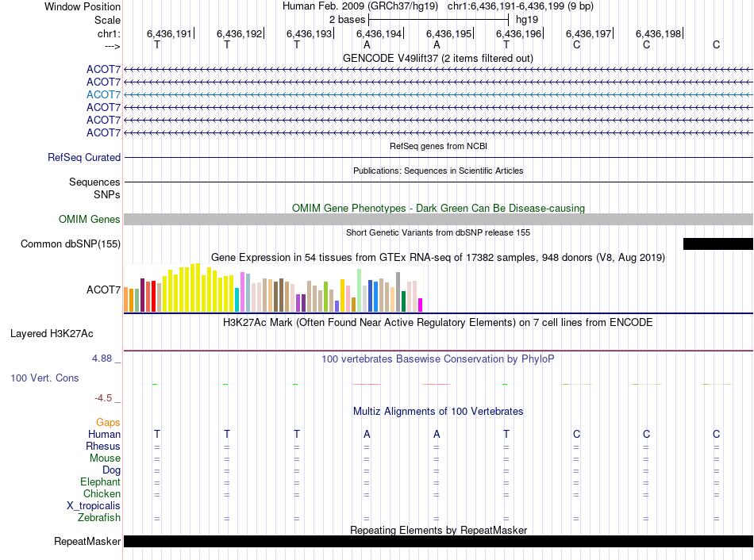Image resolution: width=754 pixels, height=560 pixels.
Task: Click the Chicken alignment row label
Action: coord(102,494)
